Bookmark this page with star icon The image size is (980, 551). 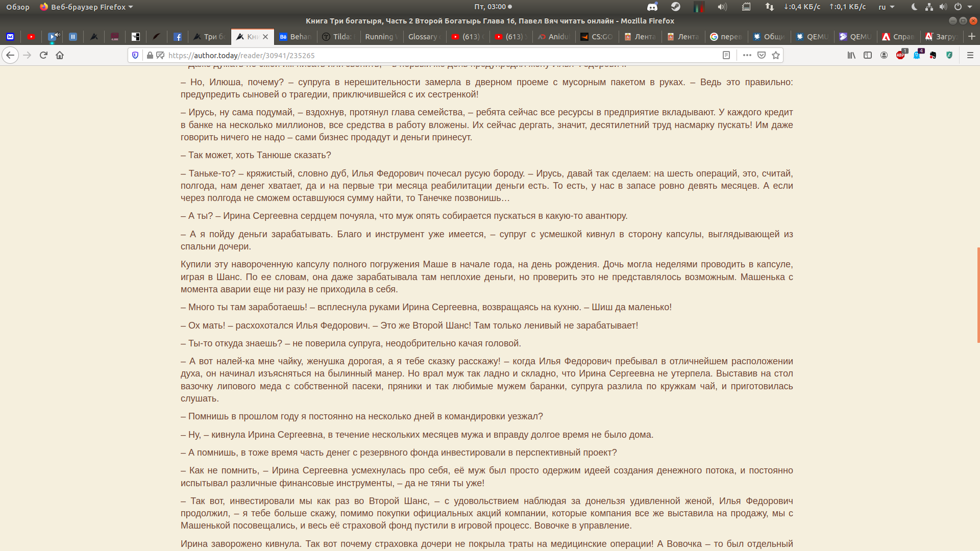pyautogui.click(x=776, y=55)
